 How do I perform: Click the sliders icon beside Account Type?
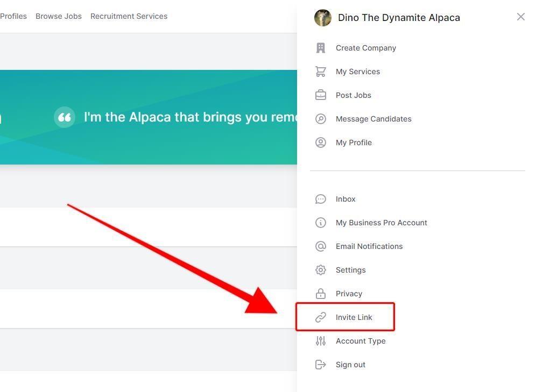point(320,341)
